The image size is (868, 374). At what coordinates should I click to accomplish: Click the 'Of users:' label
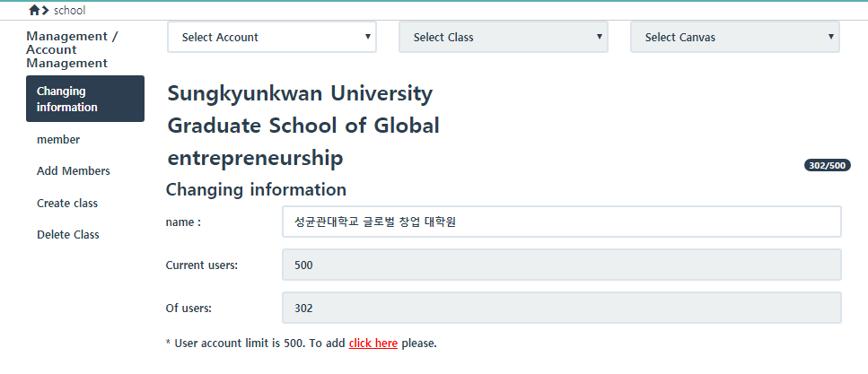[x=189, y=309]
